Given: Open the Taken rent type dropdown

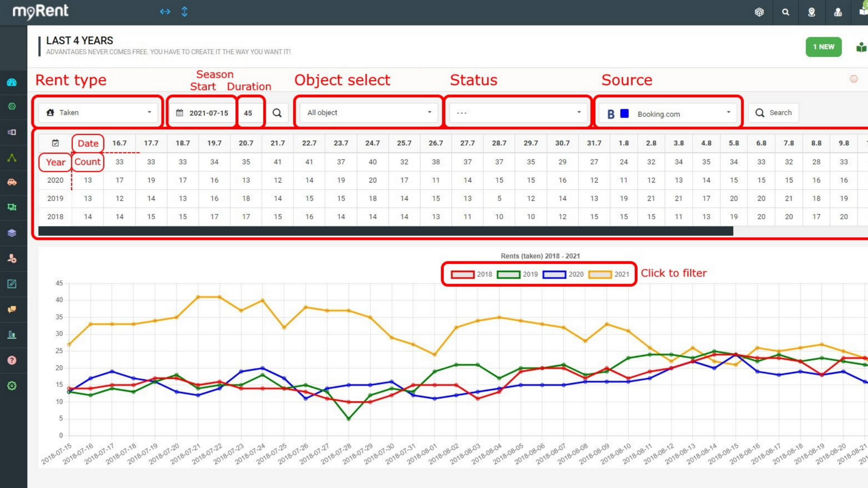Looking at the screenshot, I should (x=98, y=113).
